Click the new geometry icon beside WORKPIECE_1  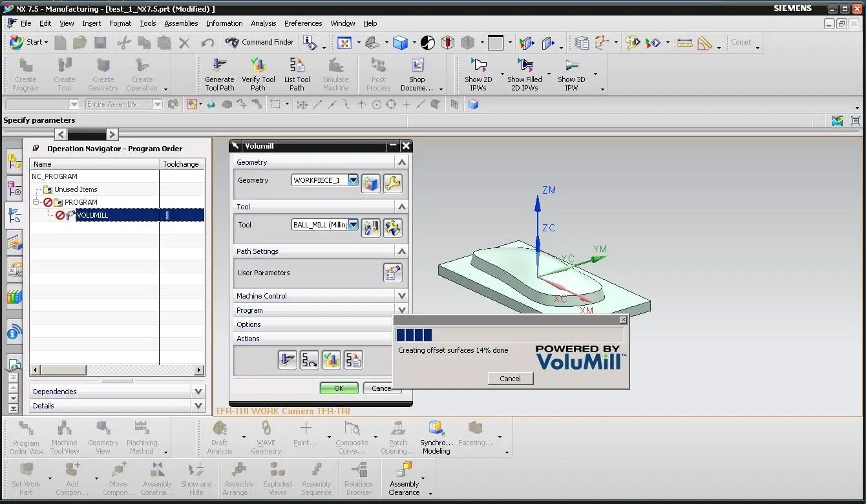pos(370,184)
